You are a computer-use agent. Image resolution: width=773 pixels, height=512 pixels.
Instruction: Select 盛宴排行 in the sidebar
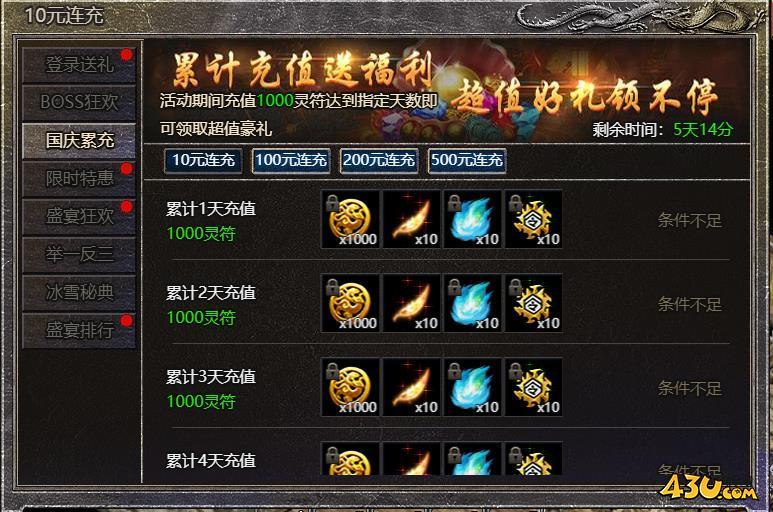(79, 330)
